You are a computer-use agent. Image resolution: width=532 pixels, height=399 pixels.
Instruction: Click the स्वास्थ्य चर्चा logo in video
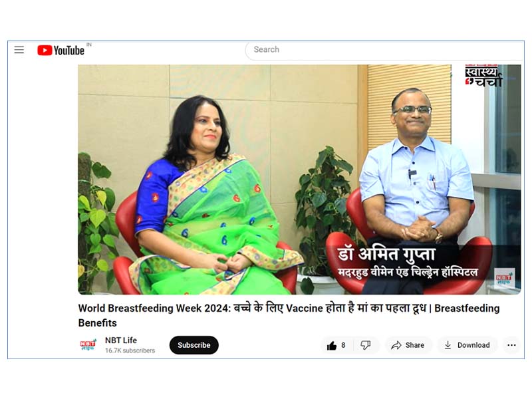point(483,76)
